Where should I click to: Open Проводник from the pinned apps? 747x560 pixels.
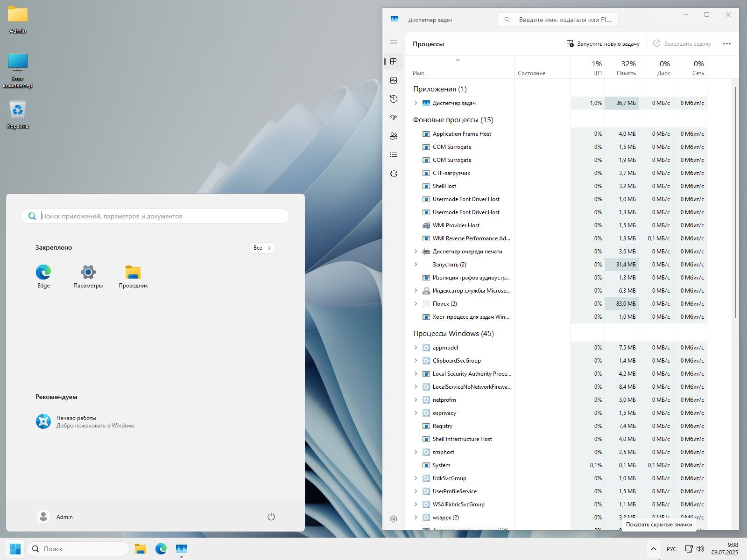[133, 277]
